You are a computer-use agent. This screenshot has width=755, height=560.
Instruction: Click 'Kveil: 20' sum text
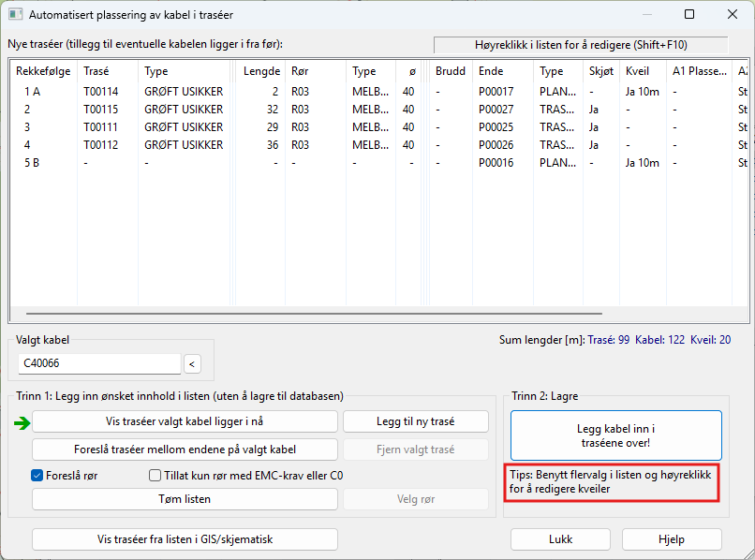point(711,340)
